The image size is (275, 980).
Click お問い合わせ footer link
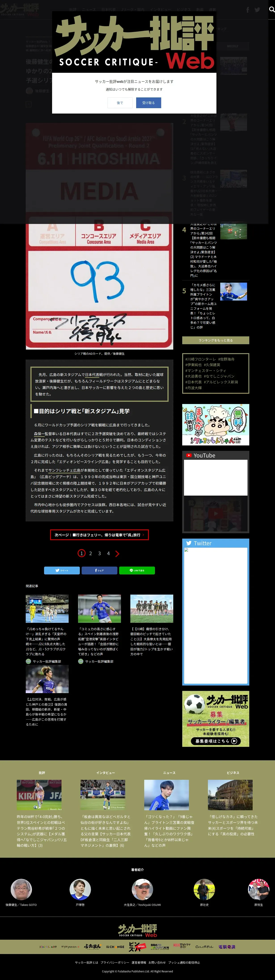157,963
